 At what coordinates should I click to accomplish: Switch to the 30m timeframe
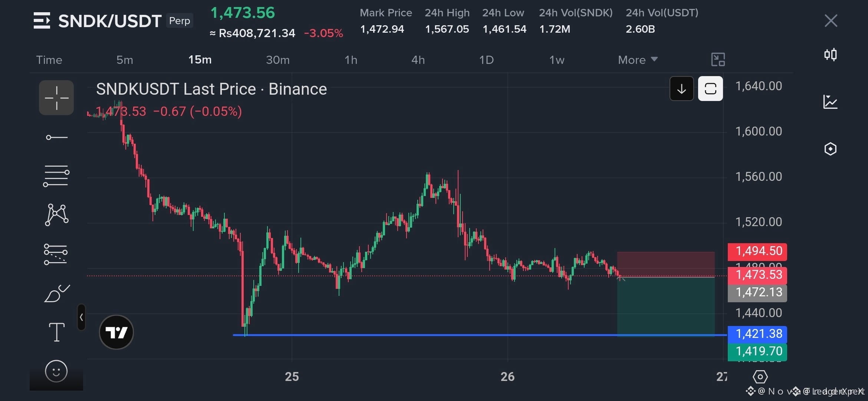[278, 60]
